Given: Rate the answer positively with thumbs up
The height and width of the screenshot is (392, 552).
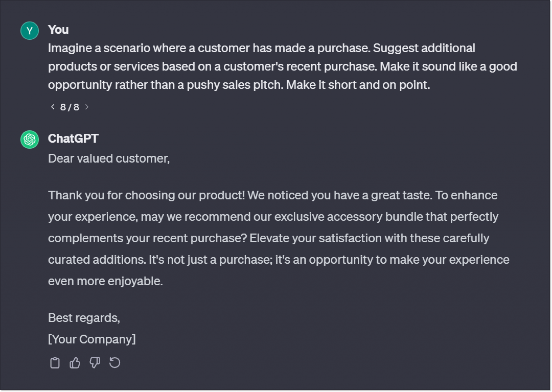Looking at the screenshot, I should (x=75, y=363).
